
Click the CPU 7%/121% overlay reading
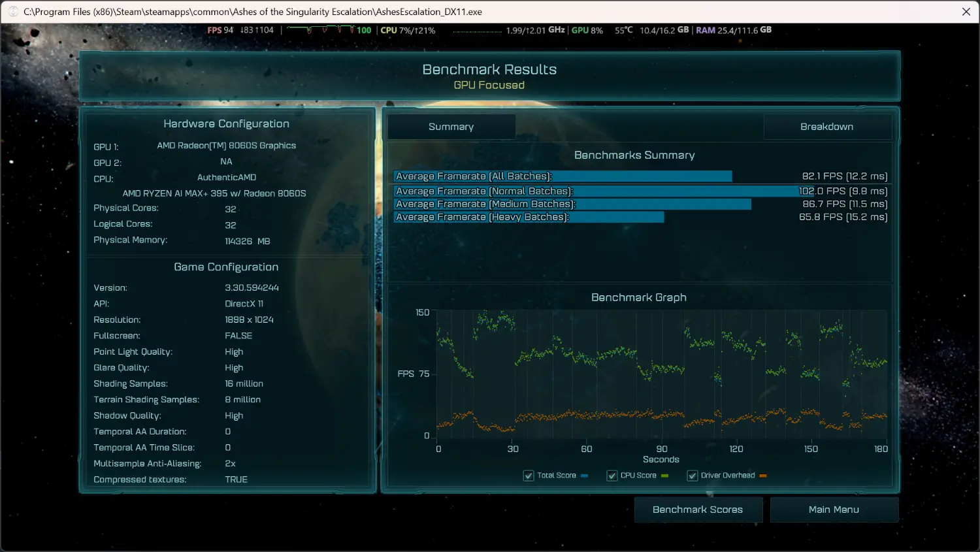pos(408,30)
